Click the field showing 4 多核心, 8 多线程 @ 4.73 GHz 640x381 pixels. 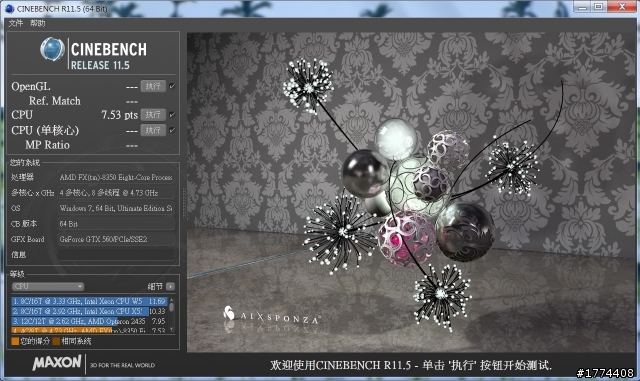116,193
